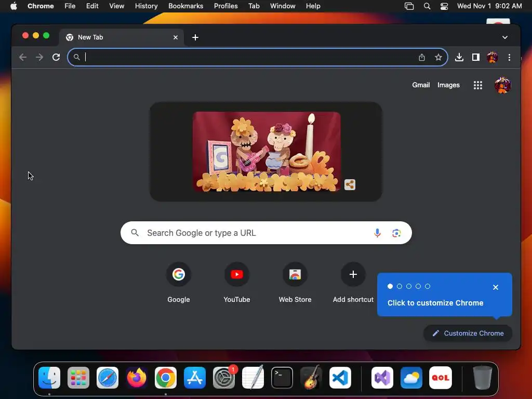The image size is (532, 399).
Task: Open the Google shortcut tile
Action: (x=179, y=282)
